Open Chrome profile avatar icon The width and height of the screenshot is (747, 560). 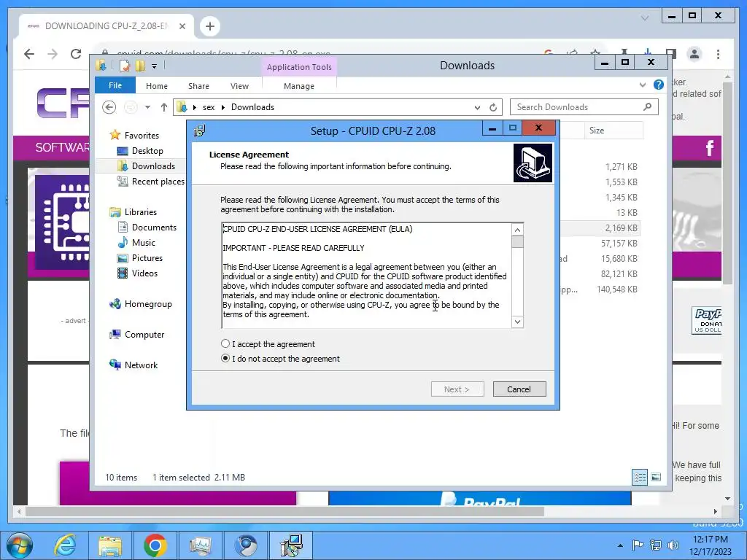pyautogui.click(x=694, y=54)
